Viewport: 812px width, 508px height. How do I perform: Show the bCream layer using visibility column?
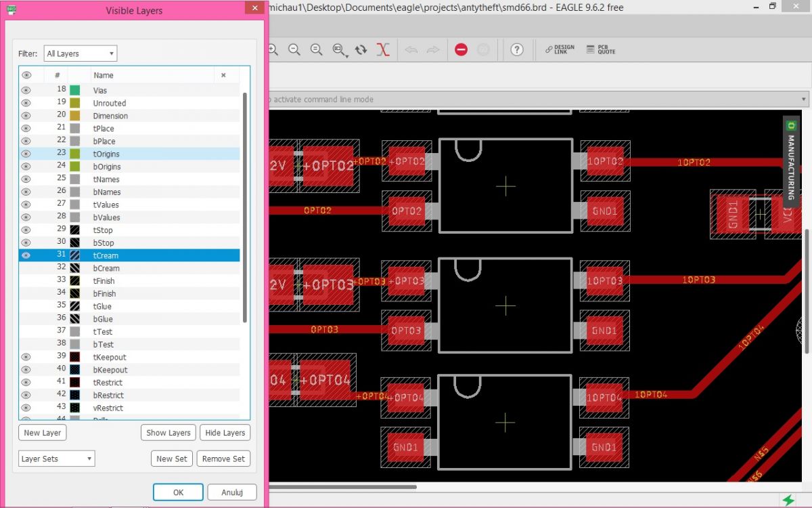[x=26, y=268]
